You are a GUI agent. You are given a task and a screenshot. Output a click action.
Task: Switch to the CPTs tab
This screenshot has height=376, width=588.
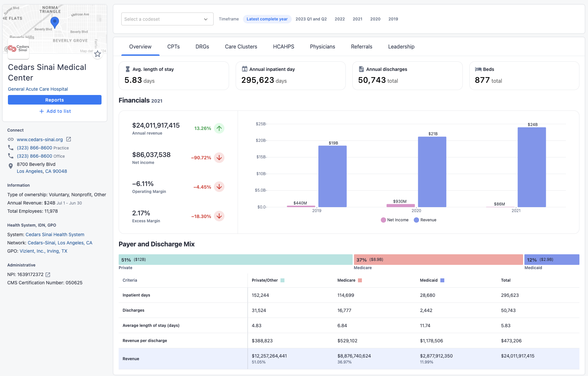[x=173, y=47]
